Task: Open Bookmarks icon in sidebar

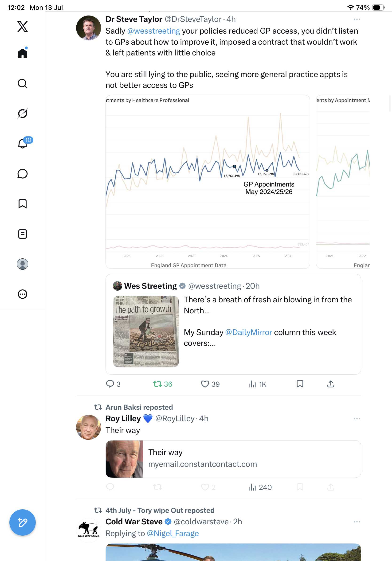Action: tap(23, 203)
